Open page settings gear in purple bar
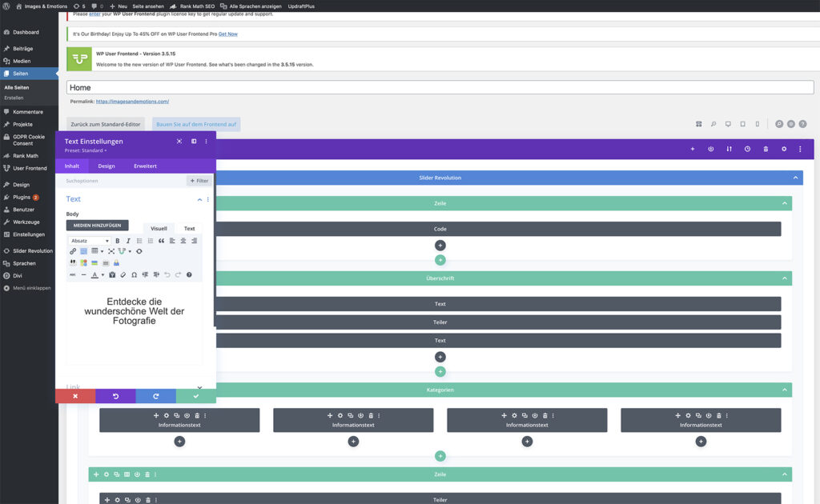The height and width of the screenshot is (504, 820). (x=784, y=149)
